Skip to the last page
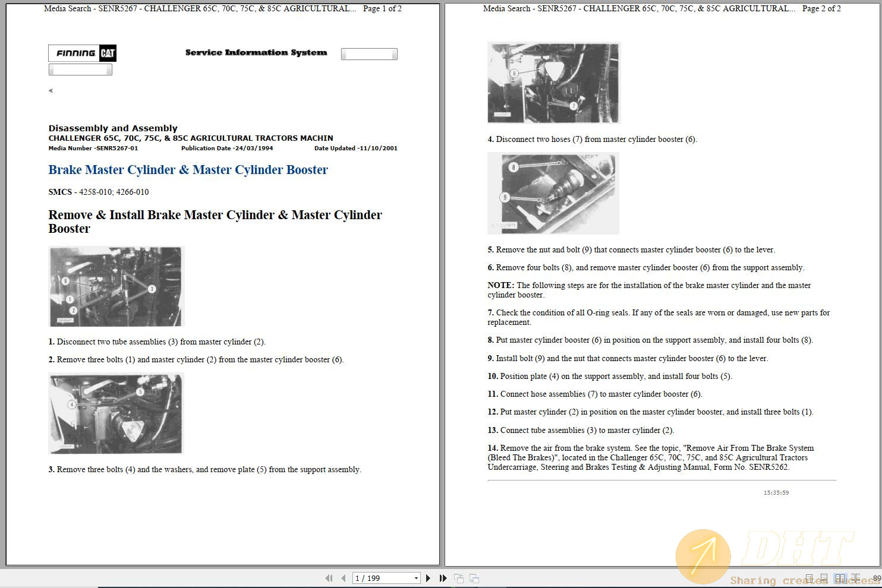Image resolution: width=882 pixels, height=588 pixels. tap(443, 578)
